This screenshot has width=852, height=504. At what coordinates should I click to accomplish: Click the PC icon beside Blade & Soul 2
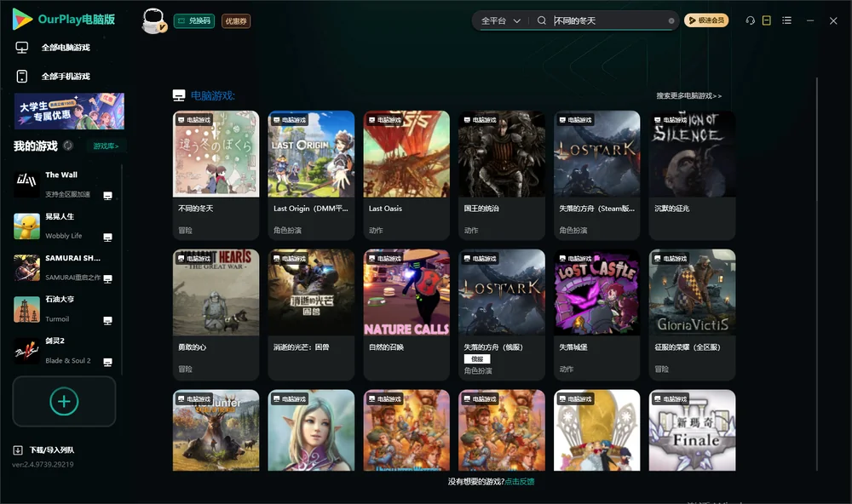[x=107, y=363]
